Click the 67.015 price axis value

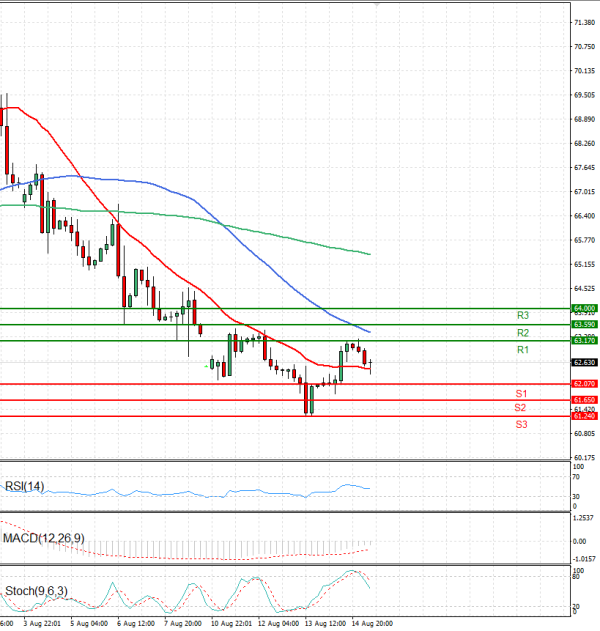pyautogui.click(x=584, y=192)
